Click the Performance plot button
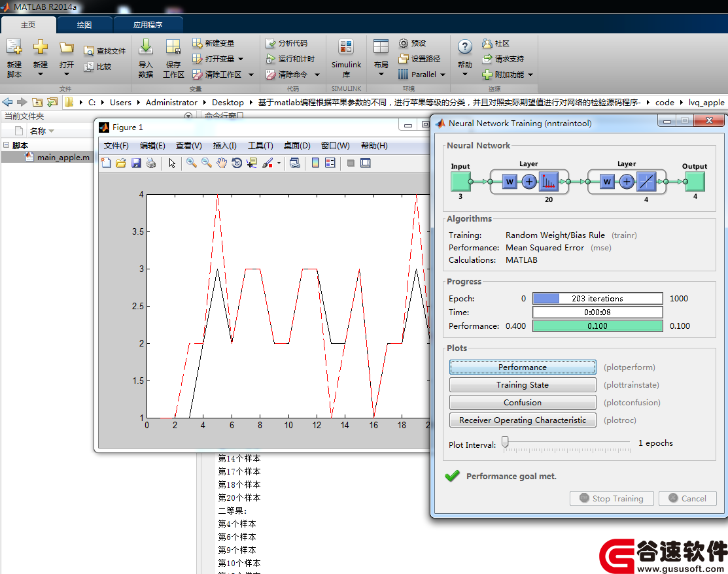Screen dimensions: 728x574 coord(523,367)
